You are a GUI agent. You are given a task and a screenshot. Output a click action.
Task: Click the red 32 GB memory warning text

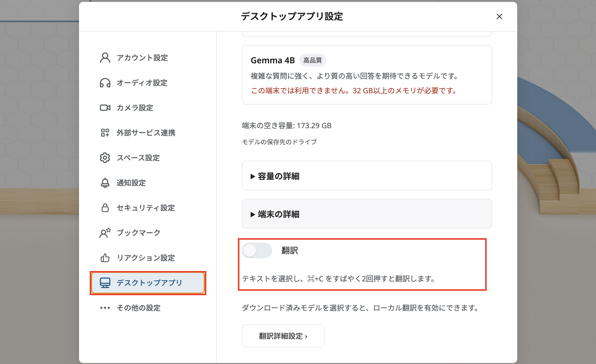pyautogui.click(x=354, y=91)
